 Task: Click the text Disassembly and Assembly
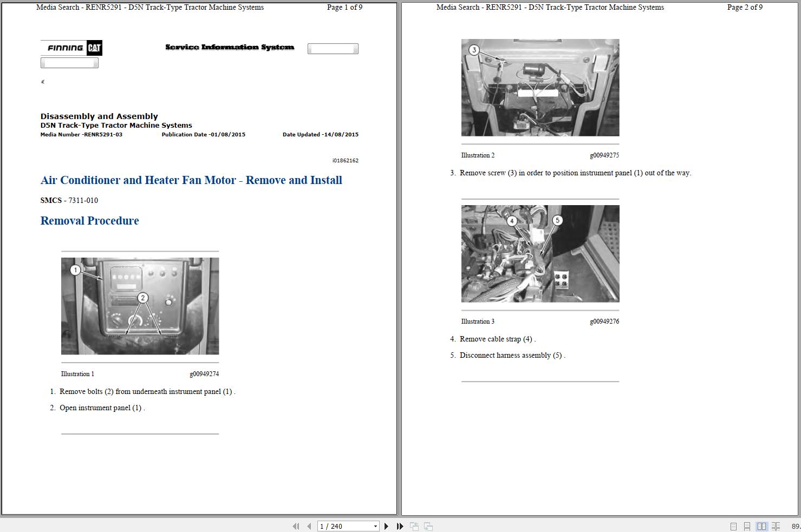tap(99, 116)
